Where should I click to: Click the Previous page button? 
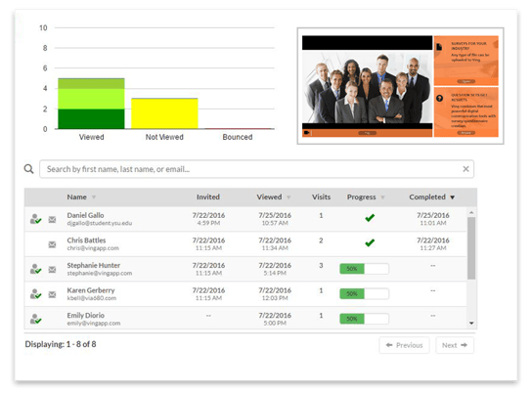point(404,345)
